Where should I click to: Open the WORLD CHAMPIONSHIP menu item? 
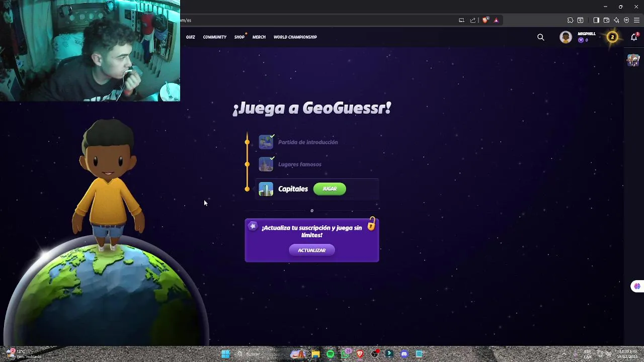(x=295, y=37)
